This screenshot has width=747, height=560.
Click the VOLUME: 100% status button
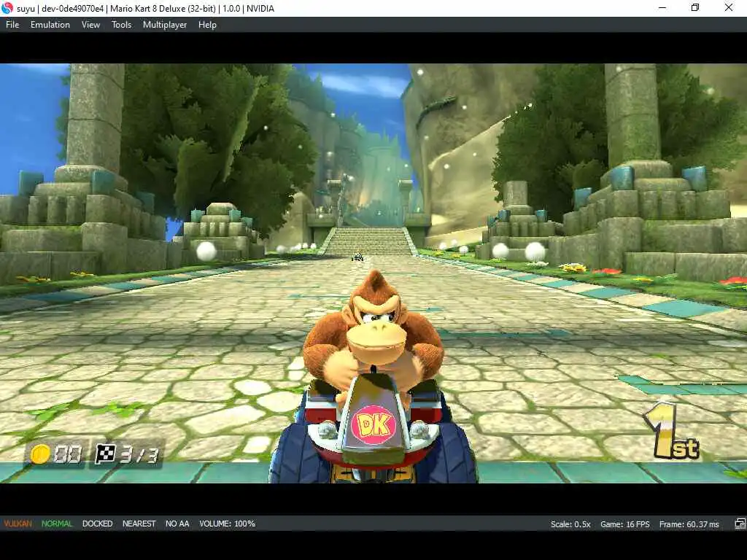228,524
